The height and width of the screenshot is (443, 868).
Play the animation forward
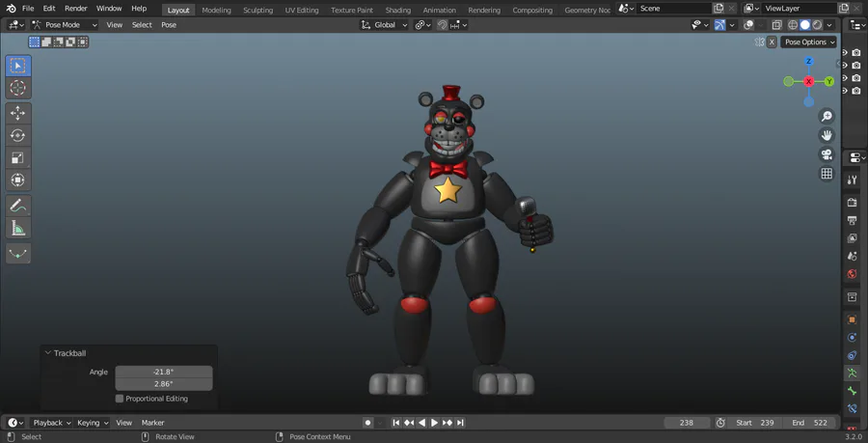click(435, 423)
